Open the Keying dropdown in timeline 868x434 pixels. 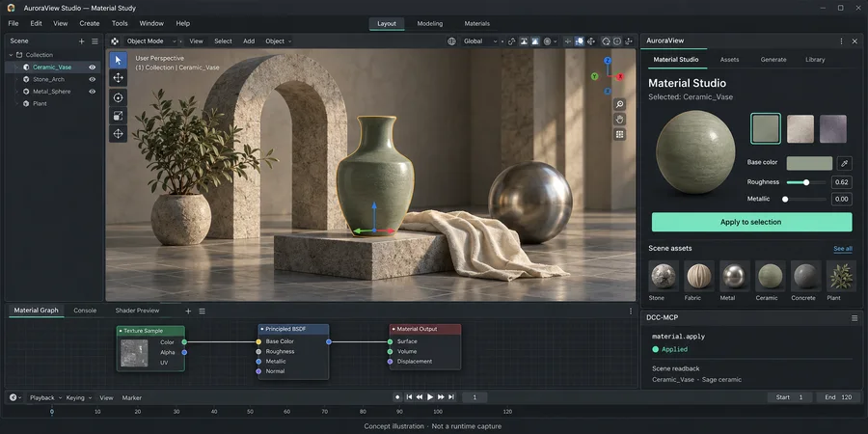tap(79, 397)
